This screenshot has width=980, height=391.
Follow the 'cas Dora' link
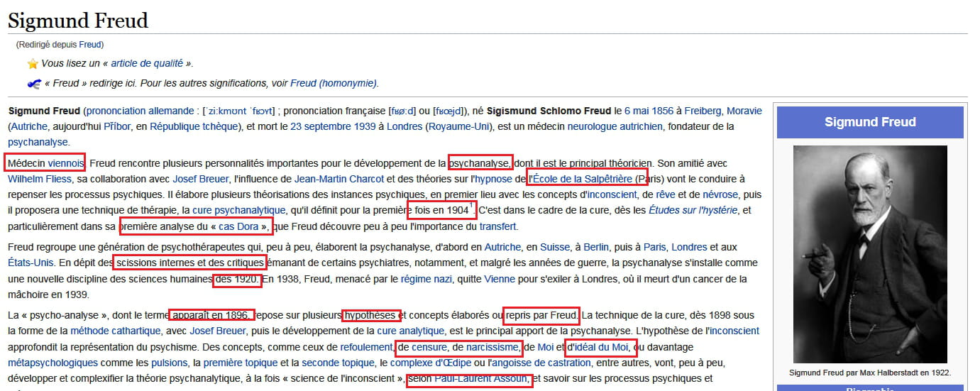pos(239,226)
